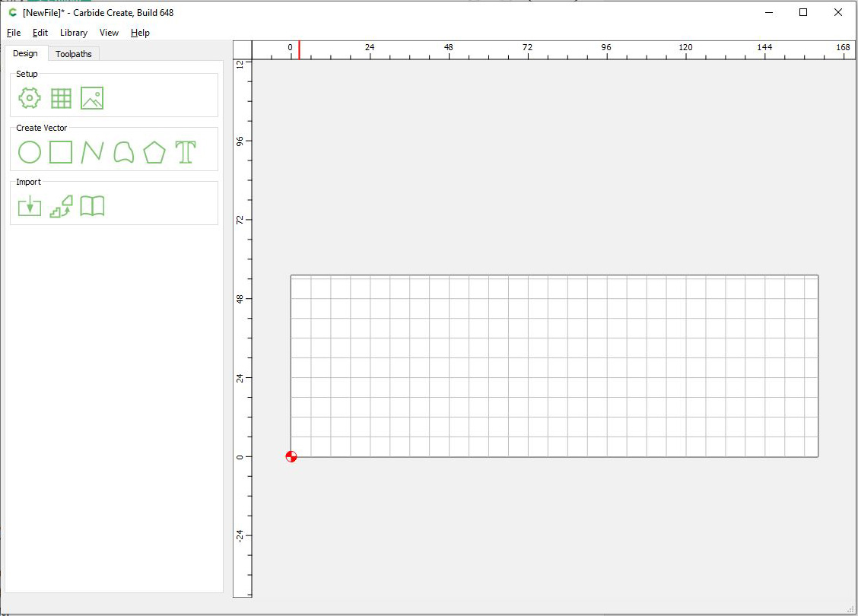The image size is (858, 616).
Task: Click the background image setup icon
Action: 92,98
